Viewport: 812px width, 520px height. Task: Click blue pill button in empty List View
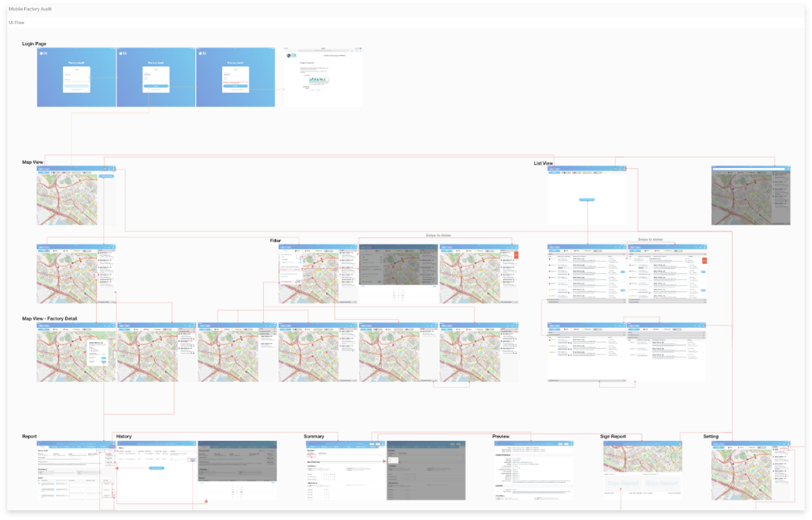click(x=587, y=199)
